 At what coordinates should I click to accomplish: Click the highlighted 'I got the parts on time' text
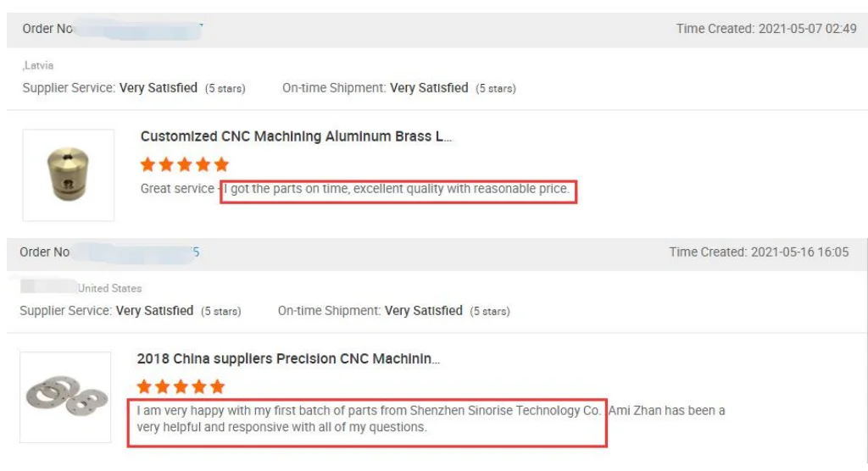[397, 189]
